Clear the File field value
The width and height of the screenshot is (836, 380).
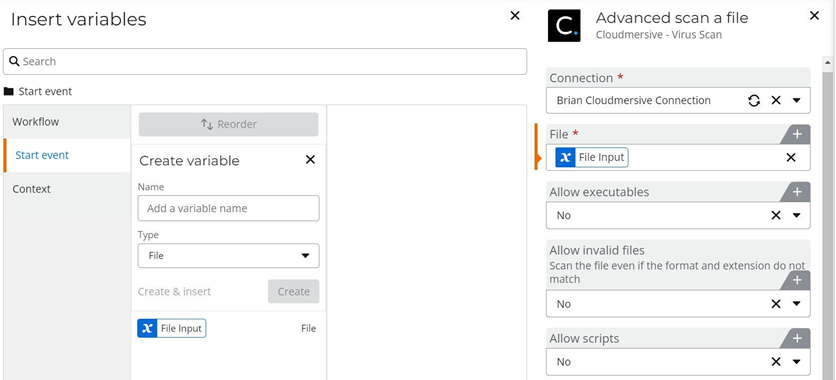pyautogui.click(x=791, y=157)
